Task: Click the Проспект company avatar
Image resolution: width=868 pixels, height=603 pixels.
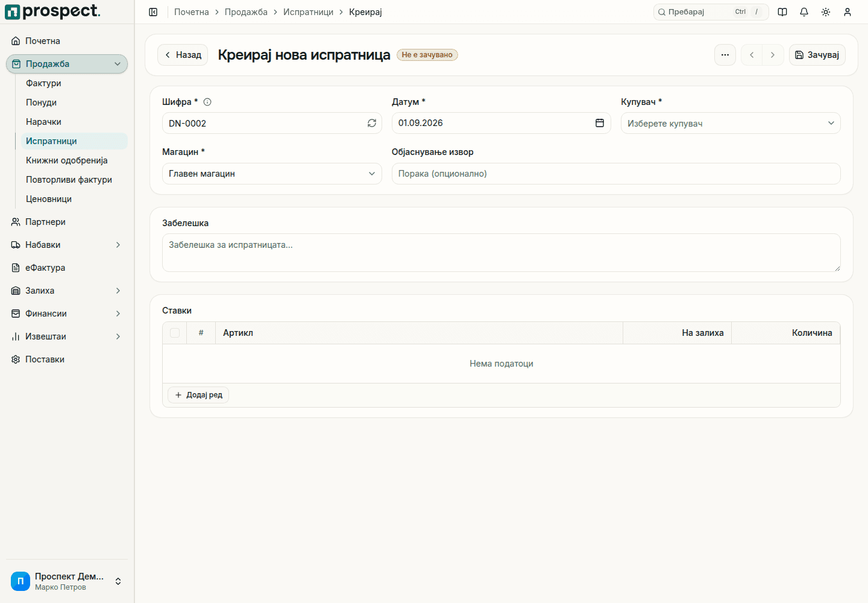Action: point(20,581)
